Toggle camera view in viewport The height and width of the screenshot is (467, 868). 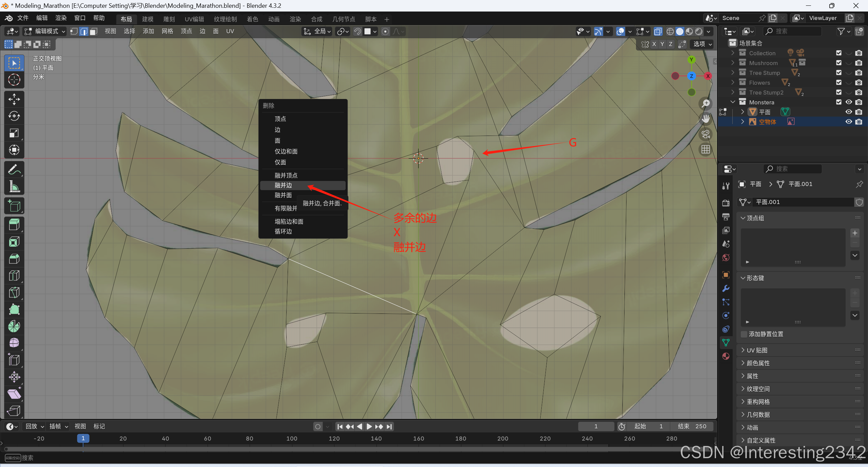tap(706, 134)
